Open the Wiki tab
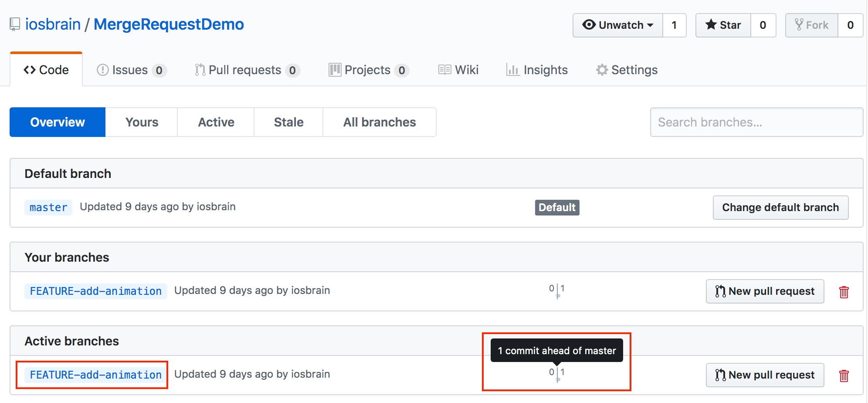Image resolution: width=868 pixels, height=403 pixels. (x=458, y=70)
